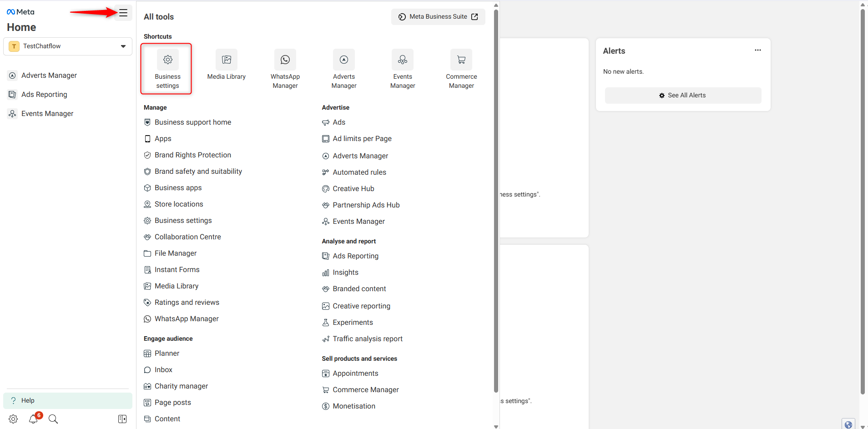This screenshot has height=429, width=868.
Task: Open Ratings and reviews
Action: tap(182, 303)
